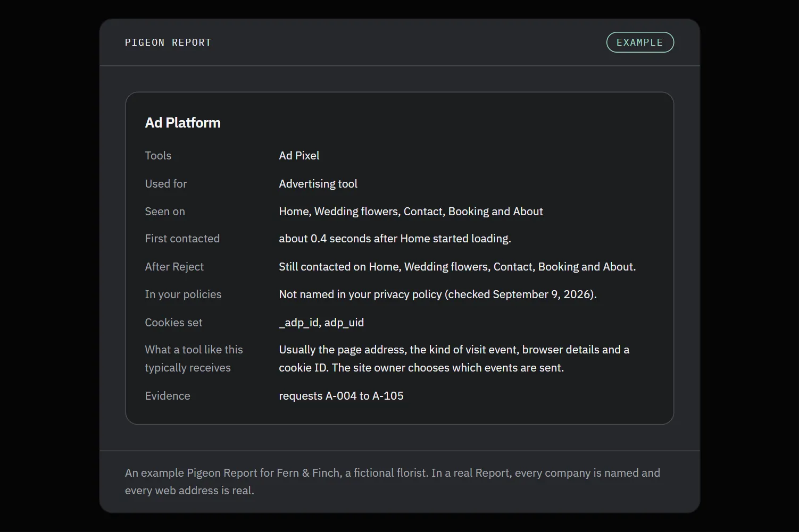Select the Advertising tool value

pyautogui.click(x=318, y=184)
